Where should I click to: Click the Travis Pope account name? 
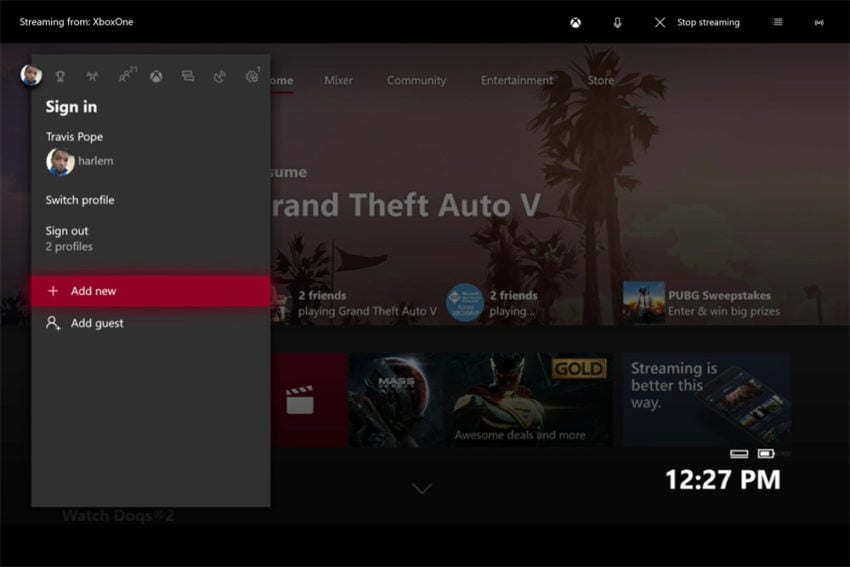[x=74, y=137]
